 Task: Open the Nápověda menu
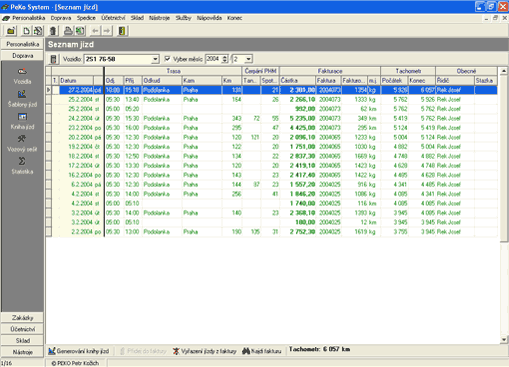pyautogui.click(x=209, y=18)
